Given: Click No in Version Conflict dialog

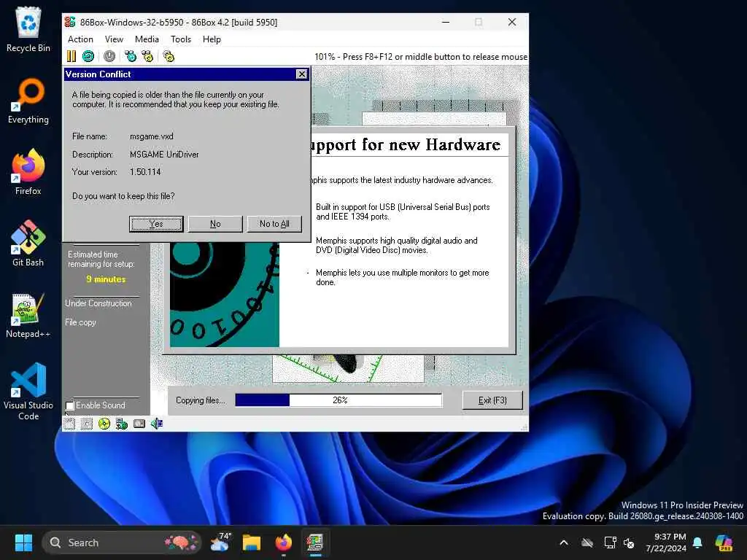Looking at the screenshot, I should click(215, 224).
